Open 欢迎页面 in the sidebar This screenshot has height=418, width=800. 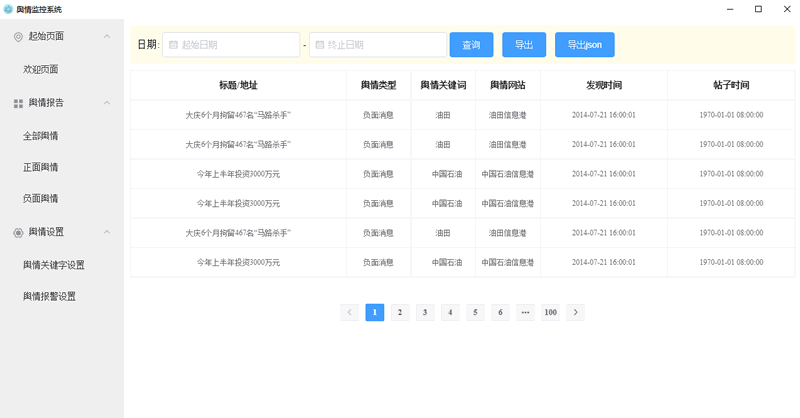pos(41,69)
